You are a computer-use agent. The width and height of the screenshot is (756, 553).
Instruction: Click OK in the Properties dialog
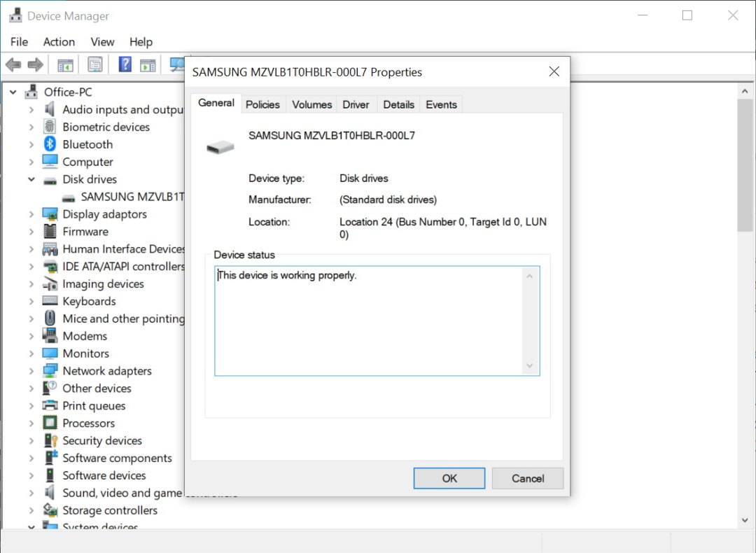(449, 478)
